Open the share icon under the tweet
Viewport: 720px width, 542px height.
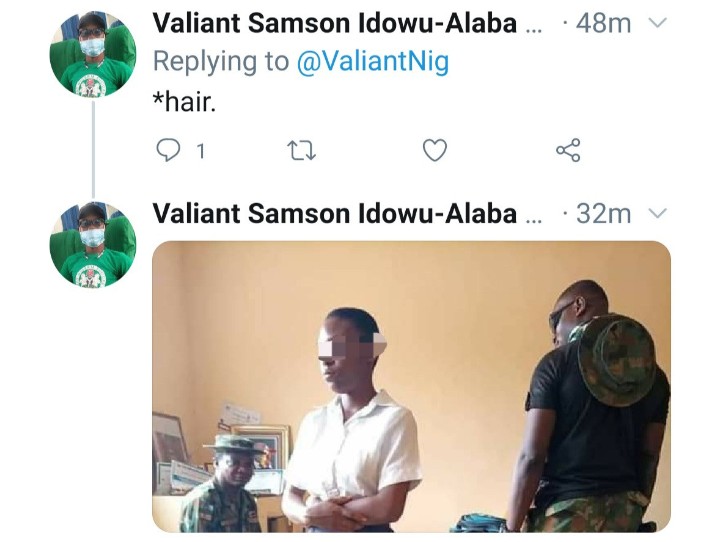568,151
